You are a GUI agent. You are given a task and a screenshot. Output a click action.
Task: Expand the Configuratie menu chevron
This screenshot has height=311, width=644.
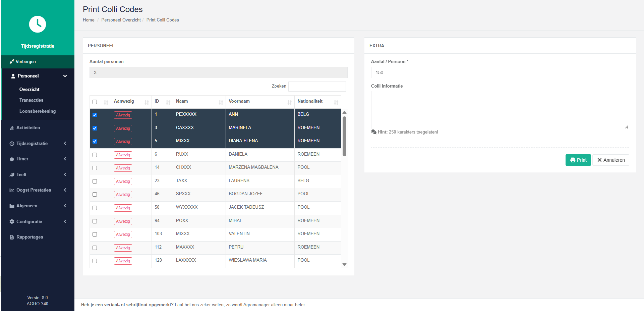pos(65,221)
